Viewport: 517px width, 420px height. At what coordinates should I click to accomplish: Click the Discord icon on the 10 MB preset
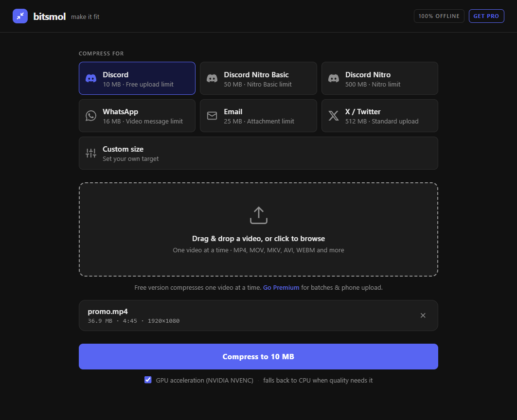(x=91, y=78)
